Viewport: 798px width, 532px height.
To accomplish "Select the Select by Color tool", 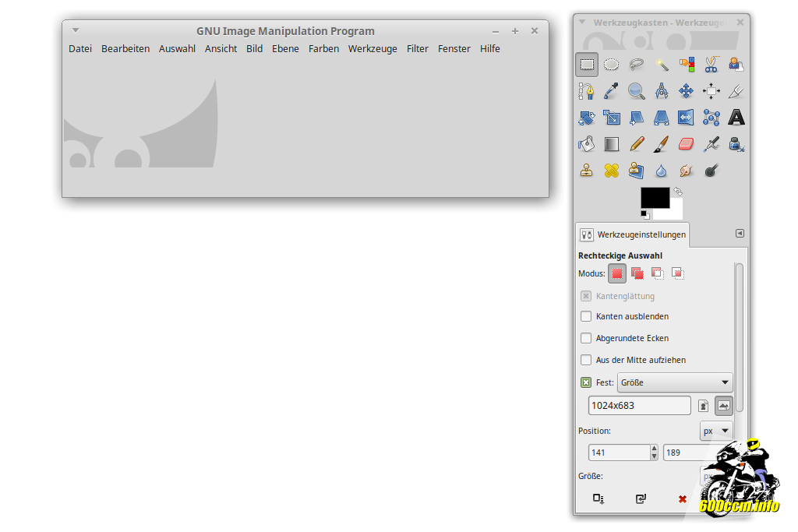I will coord(686,65).
